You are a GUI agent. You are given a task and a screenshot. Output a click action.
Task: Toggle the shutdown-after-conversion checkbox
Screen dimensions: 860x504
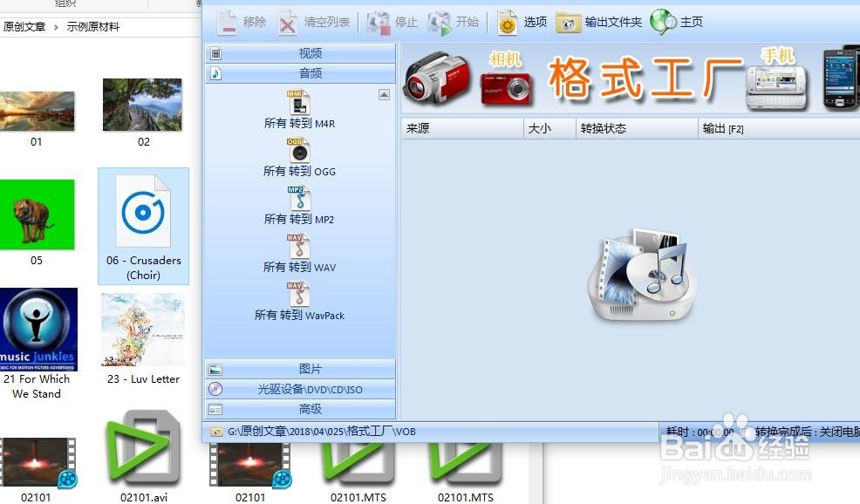tap(745, 432)
